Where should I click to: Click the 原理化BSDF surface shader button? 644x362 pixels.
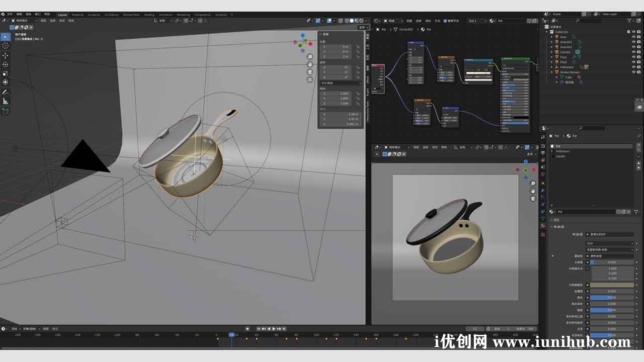610,234
